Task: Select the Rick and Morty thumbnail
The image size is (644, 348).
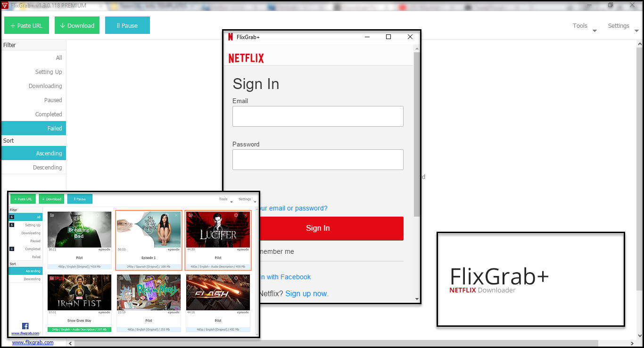Action: point(149,292)
